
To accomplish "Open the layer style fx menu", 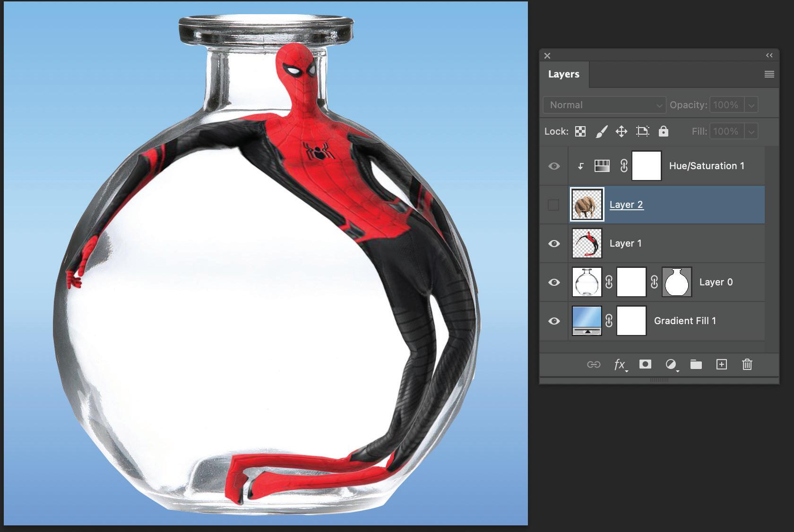I will (620, 364).
